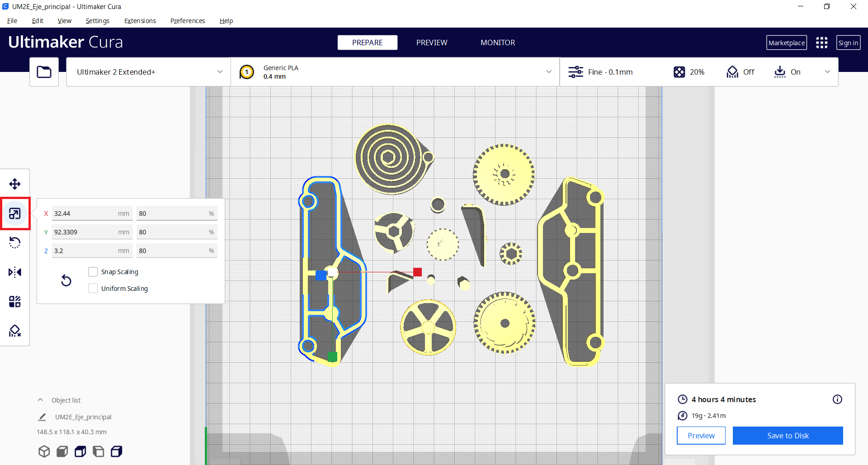Select the Move tool in left toolbar

click(x=15, y=184)
